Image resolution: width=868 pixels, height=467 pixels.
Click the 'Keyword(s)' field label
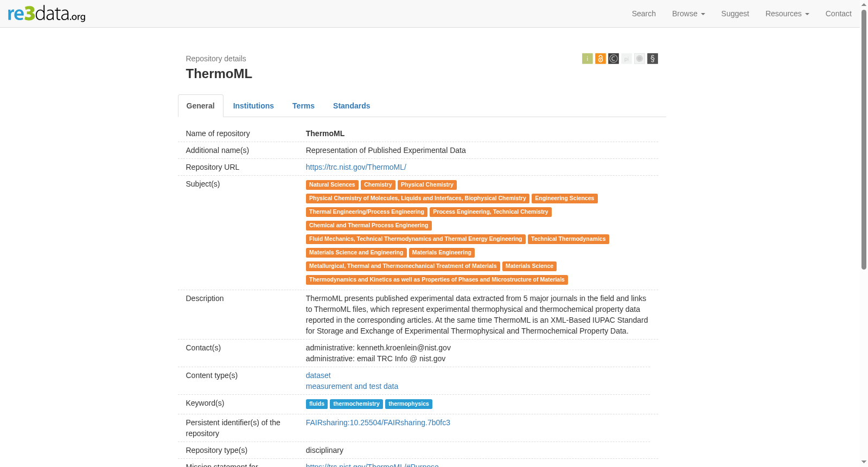(x=205, y=403)
